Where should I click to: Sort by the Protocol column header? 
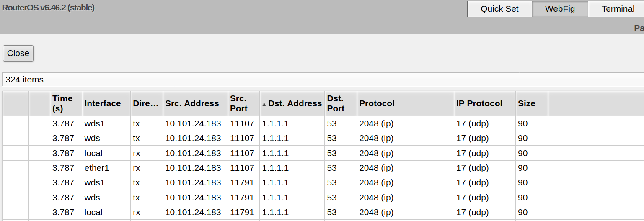[377, 103]
